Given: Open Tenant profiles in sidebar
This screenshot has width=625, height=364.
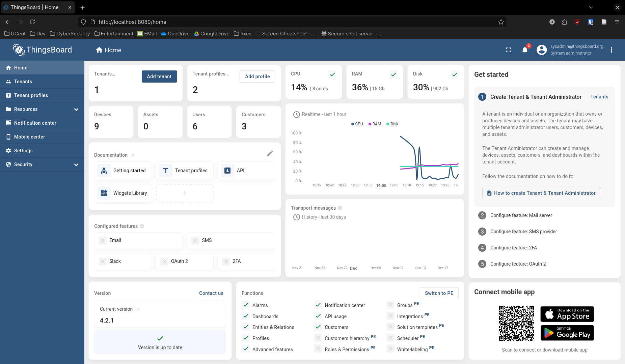Looking at the screenshot, I should click(x=31, y=95).
